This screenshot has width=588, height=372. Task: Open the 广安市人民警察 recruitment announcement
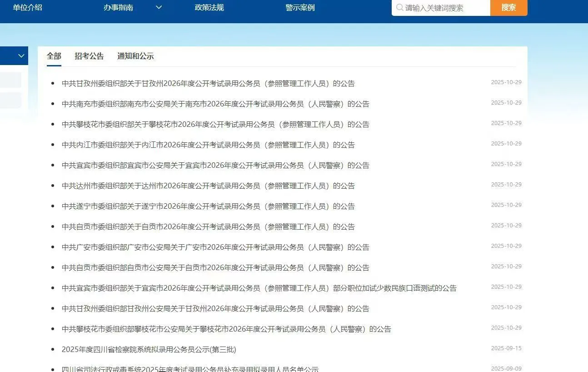click(216, 247)
